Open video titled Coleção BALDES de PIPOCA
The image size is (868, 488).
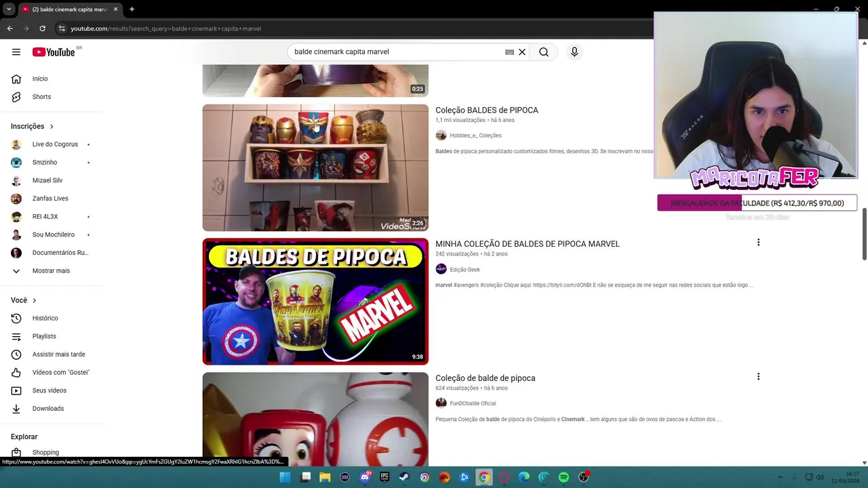[x=487, y=110]
